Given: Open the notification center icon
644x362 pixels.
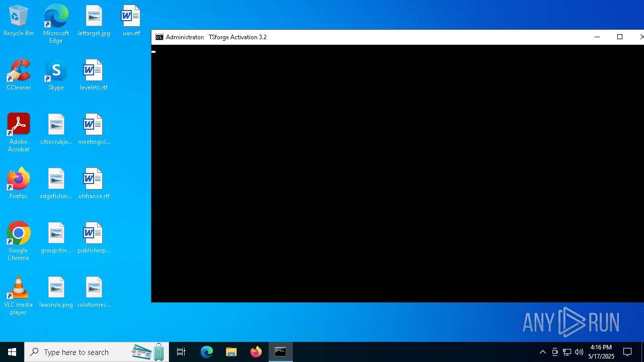Looking at the screenshot, I should click(627, 352).
